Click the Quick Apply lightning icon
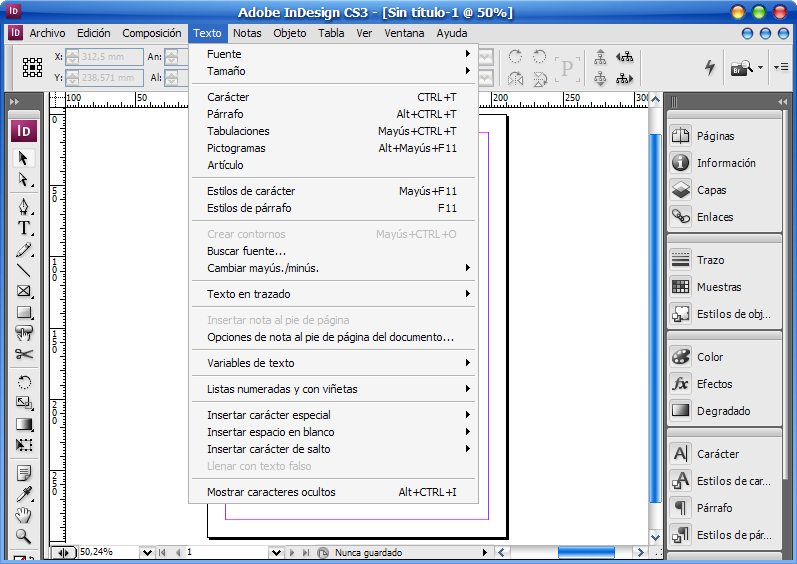Screen dimensions: 797x564 [x=710, y=68]
